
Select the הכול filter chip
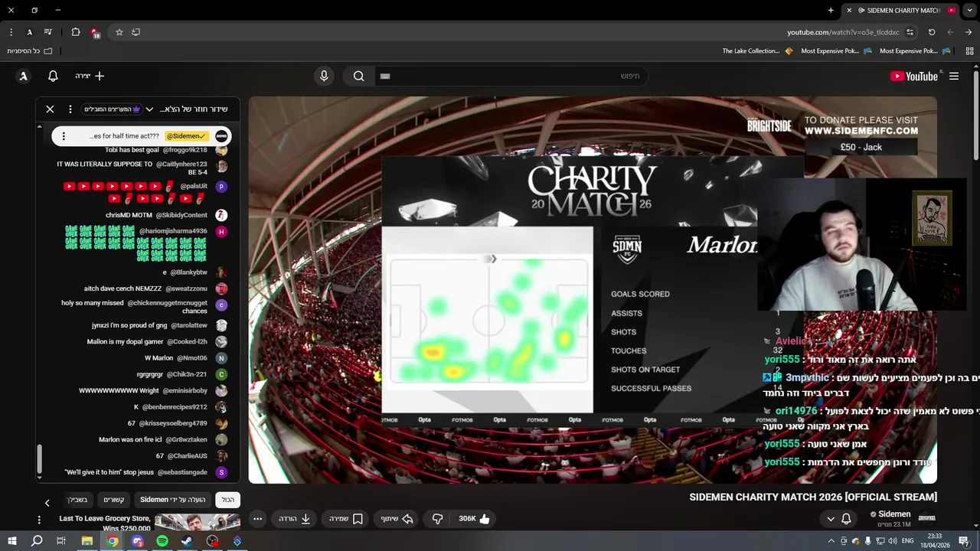point(228,500)
